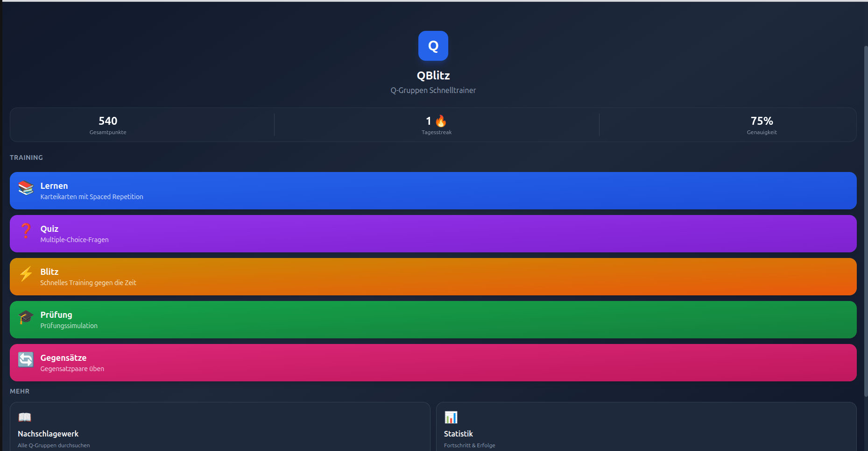Open the Nachschlagewerk reference card
This screenshot has height=451, width=868.
click(219, 428)
